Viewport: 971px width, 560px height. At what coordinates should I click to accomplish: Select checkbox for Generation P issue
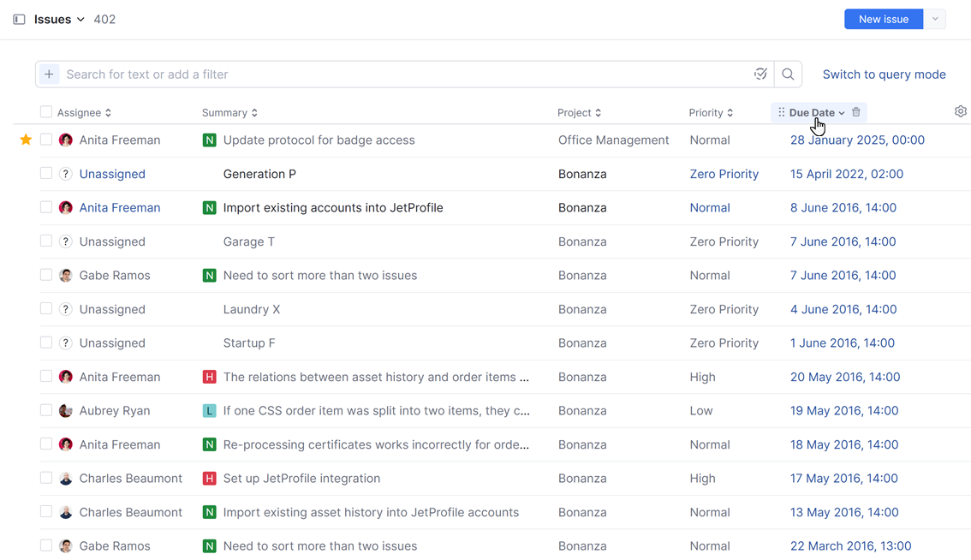(46, 173)
